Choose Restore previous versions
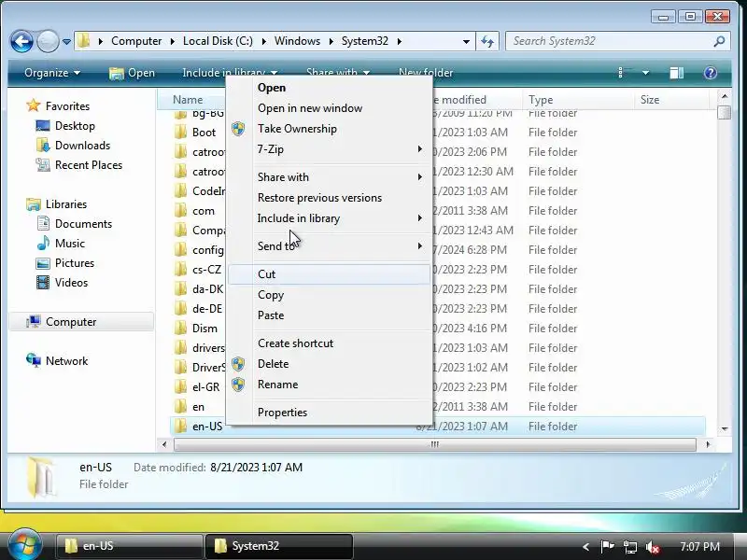This screenshot has width=747, height=560. tap(329, 198)
